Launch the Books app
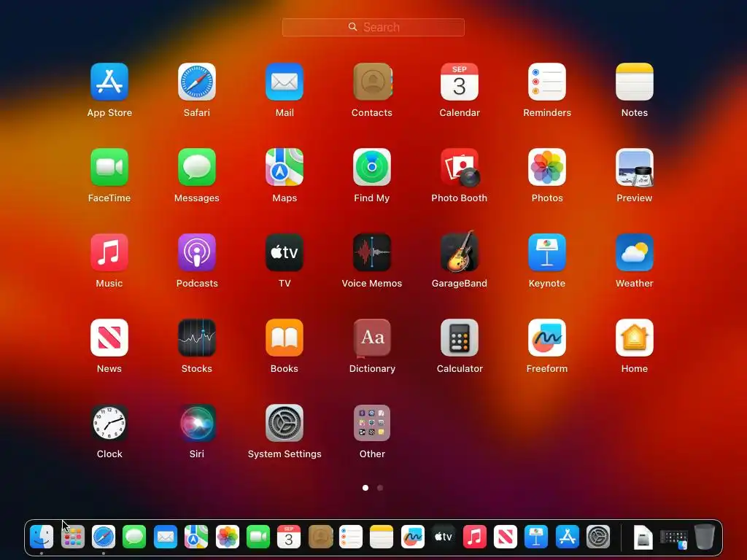747x560 pixels. coord(285,338)
